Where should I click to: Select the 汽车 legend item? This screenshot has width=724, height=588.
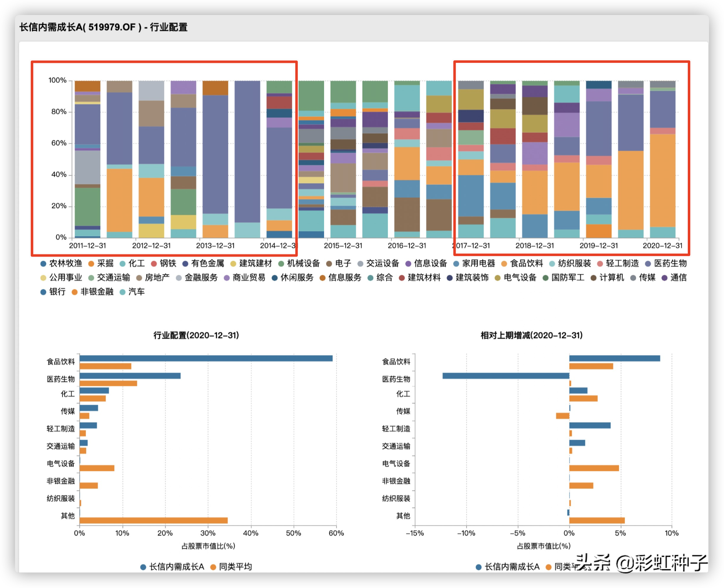[x=132, y=292]
